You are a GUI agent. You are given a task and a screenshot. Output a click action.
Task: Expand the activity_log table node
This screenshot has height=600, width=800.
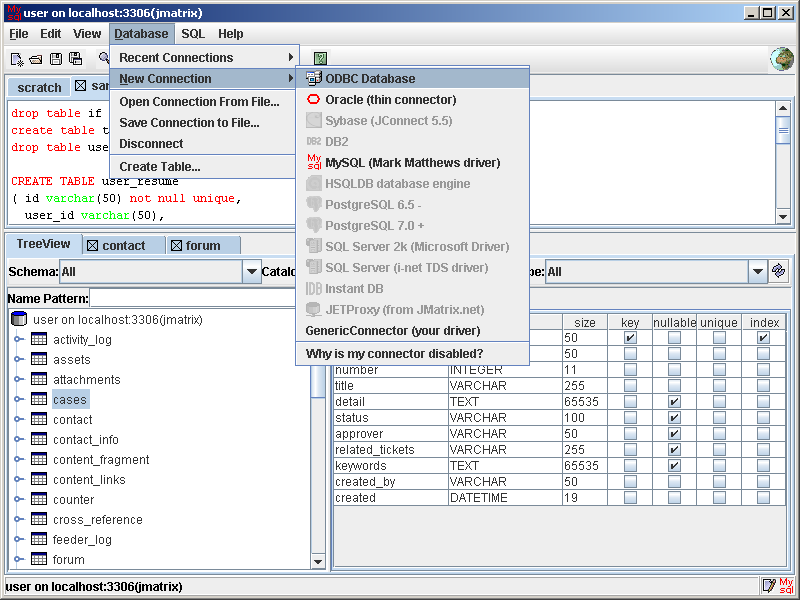[19, 339]
